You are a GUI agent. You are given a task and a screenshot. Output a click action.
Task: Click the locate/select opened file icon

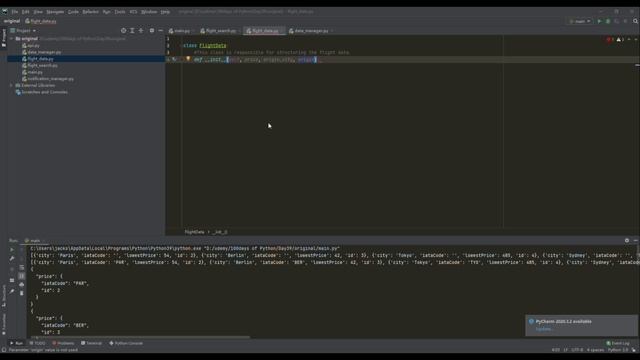coord(123,31)
